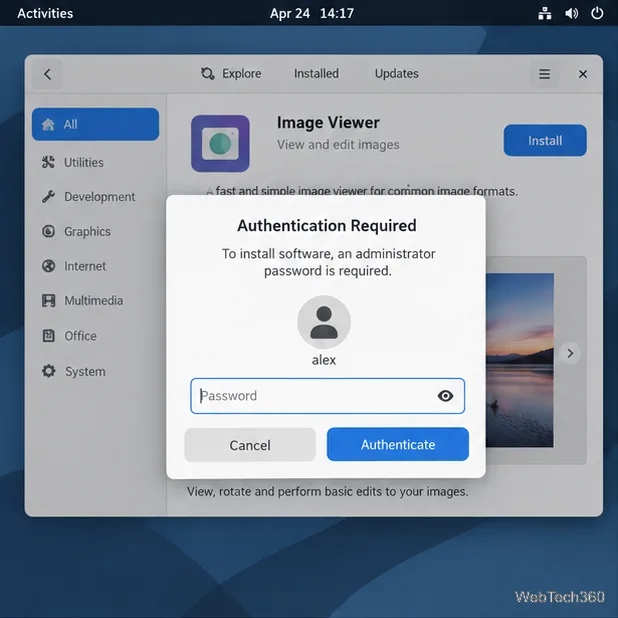Open the hamburger menu

(x=544, y=74)
